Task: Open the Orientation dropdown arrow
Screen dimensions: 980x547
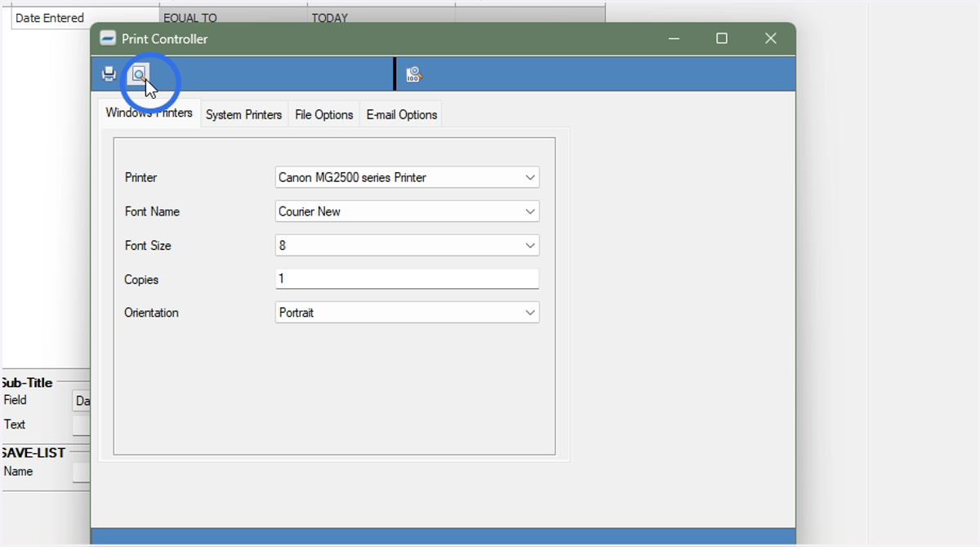Action: [x=530, y=313]
